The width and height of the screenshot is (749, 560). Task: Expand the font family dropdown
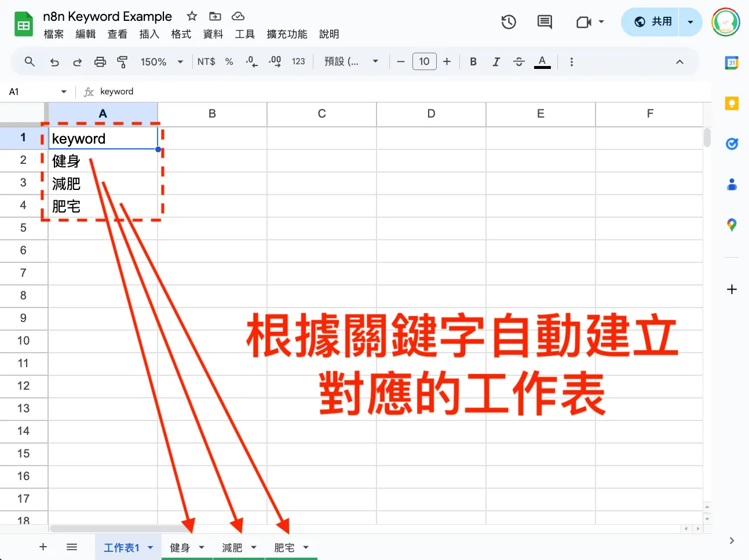[x=351, y=61]
